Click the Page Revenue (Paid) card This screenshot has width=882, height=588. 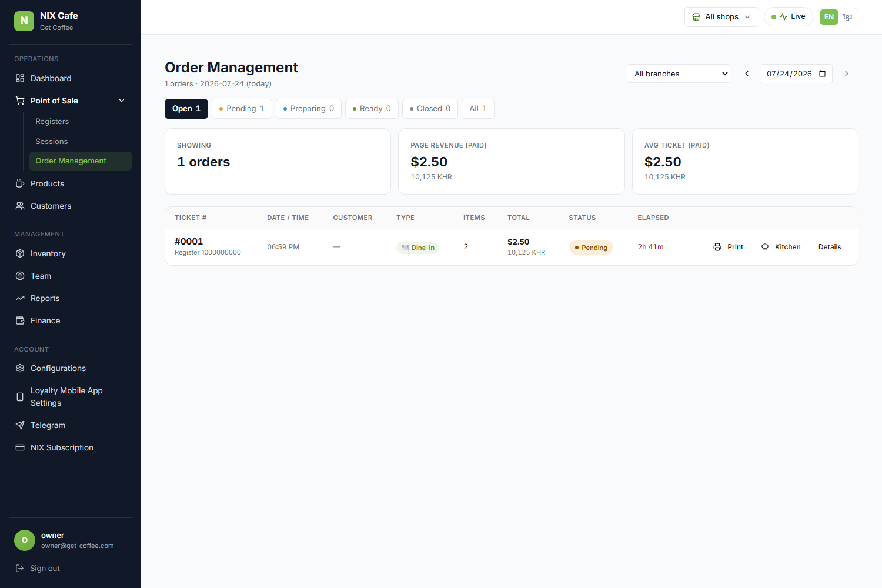pos(512,161)
